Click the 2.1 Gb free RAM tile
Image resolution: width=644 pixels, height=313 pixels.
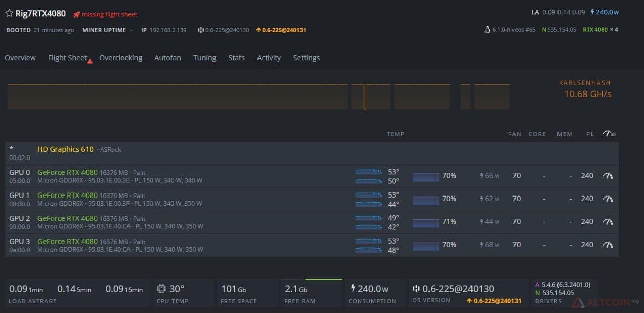[x=311, y=294]
